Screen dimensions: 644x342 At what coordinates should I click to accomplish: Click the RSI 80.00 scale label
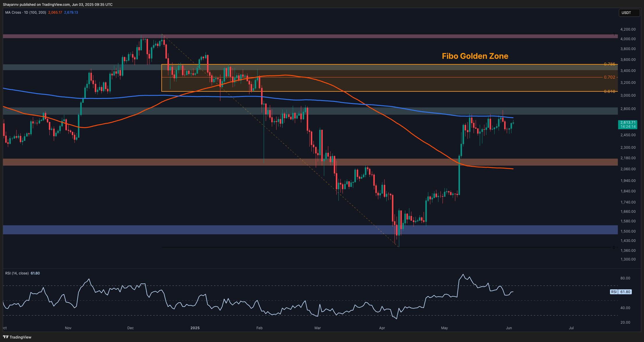(625, 278)
